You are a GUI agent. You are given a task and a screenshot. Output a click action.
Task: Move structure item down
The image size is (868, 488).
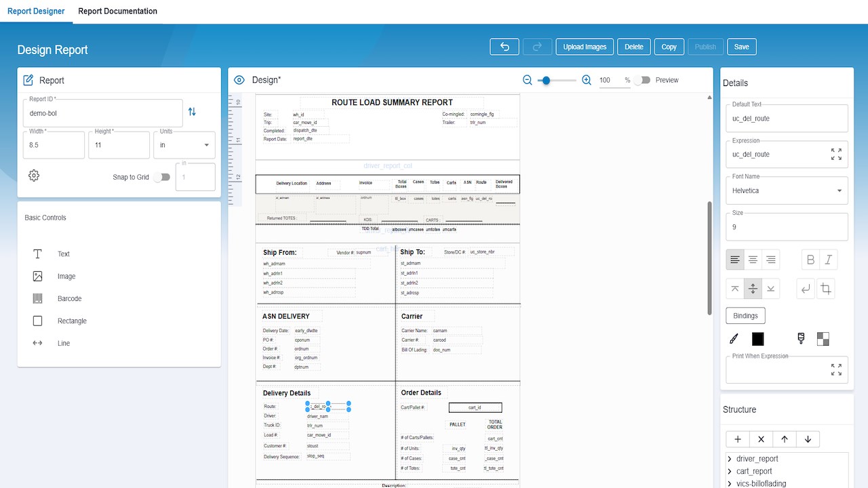(808, 439)
